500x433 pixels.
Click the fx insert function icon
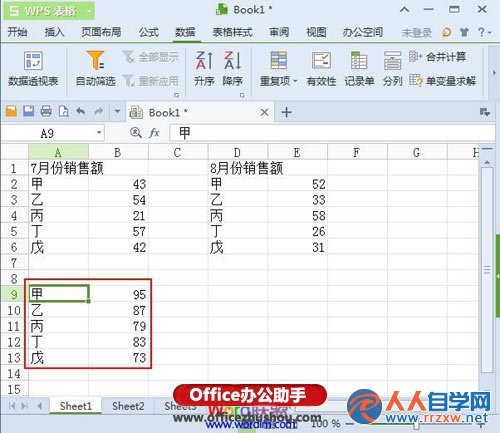point(154,133)
